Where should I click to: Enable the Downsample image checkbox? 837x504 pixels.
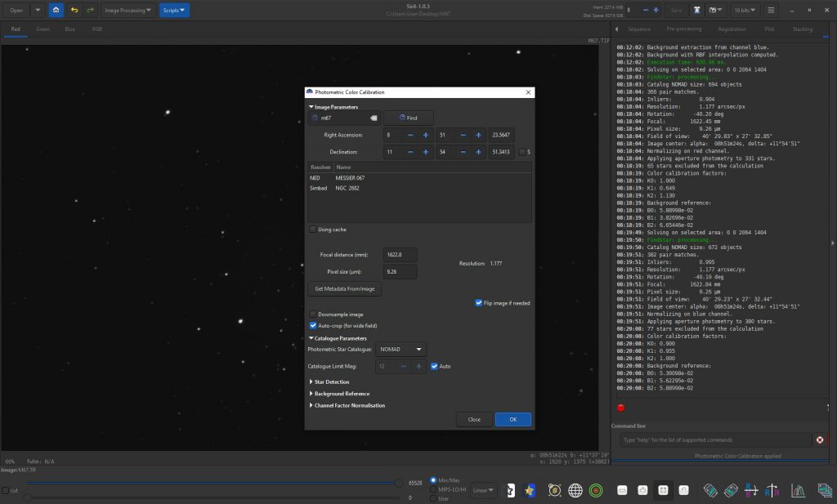coord(313,314)
